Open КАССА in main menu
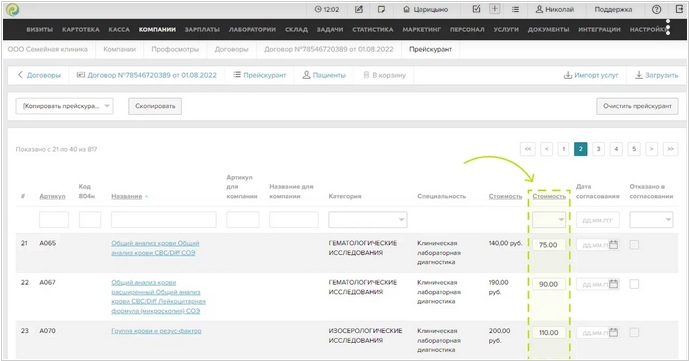 (119, 29)
